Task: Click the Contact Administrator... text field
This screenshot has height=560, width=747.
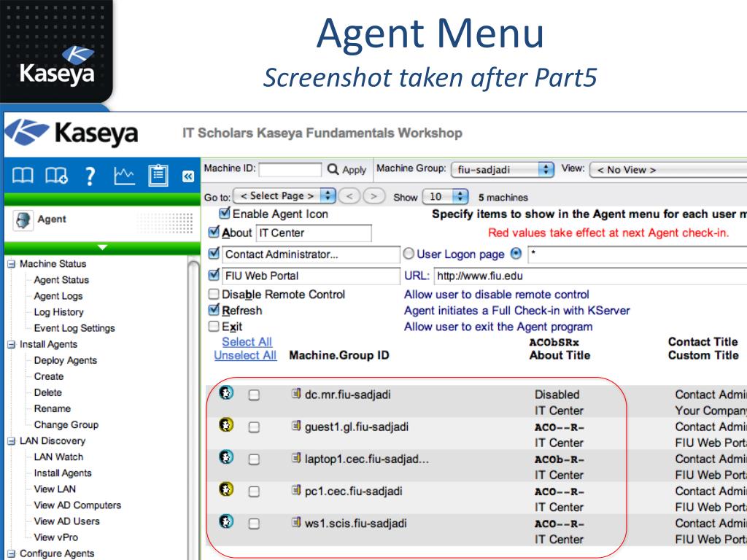Action: pos(311,254)
